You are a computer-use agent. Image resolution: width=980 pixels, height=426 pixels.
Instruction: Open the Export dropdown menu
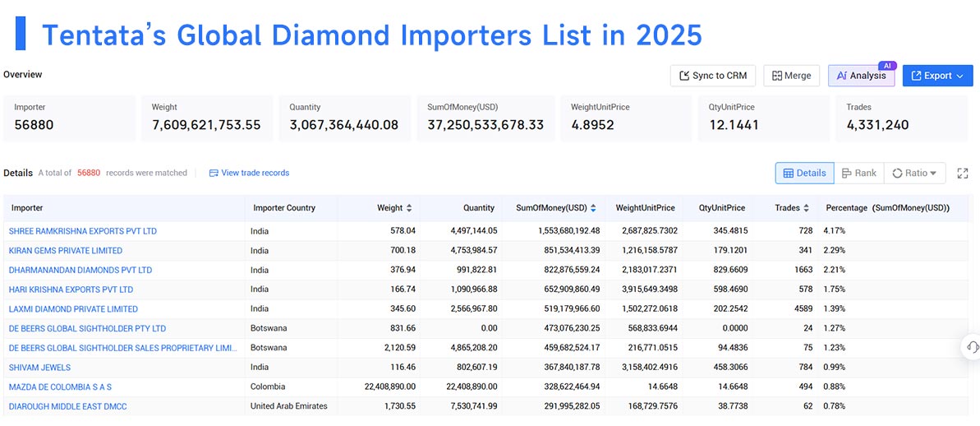(937, 76)
